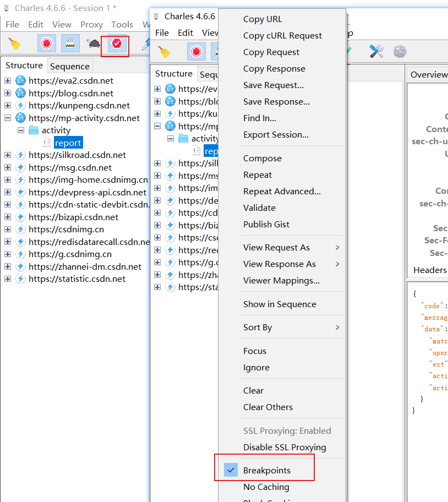Click lightning icon for g.csdnimg.cn
Screen dimensions: 448x502
(x=20, y=254)
